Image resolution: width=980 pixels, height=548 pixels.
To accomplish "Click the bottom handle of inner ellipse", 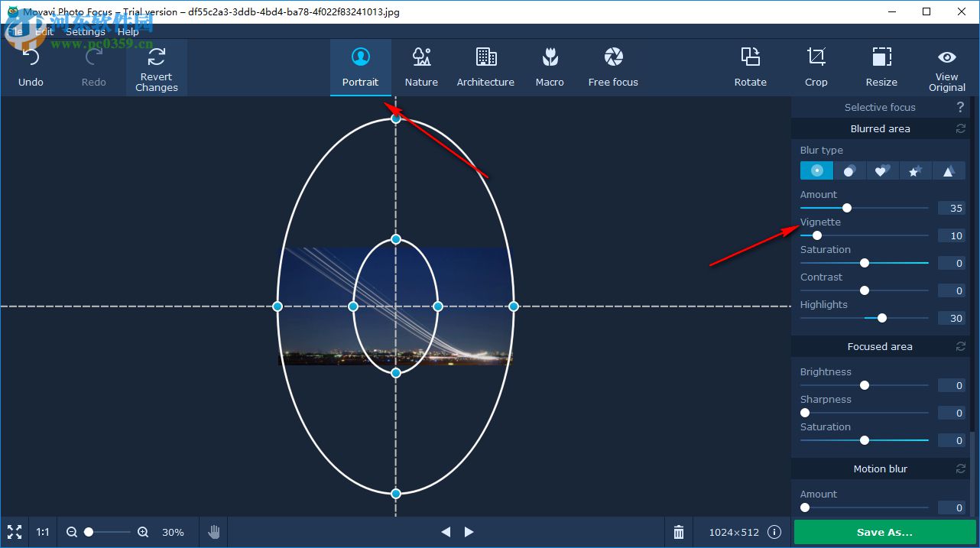I will pyautogui.click(x=396, y=373).
